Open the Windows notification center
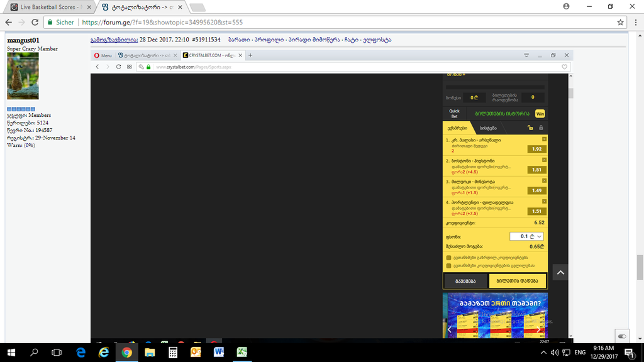This screenshot has width=644, height=362. pos(629,353)
